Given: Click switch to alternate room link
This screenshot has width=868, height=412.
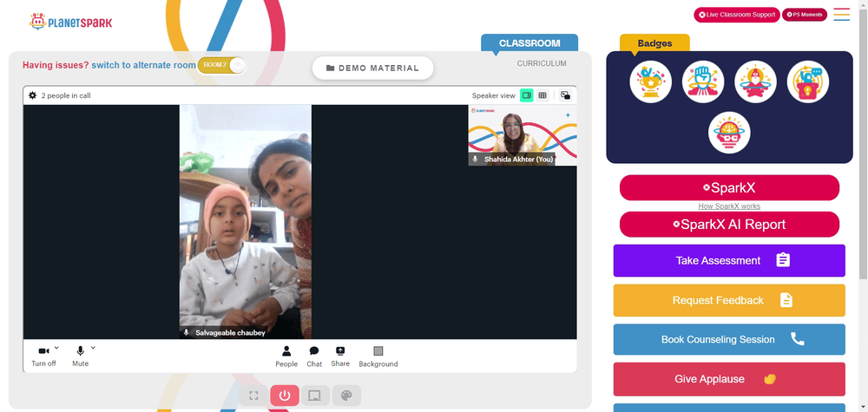Looking at the screenshot, I should point(143,65).
